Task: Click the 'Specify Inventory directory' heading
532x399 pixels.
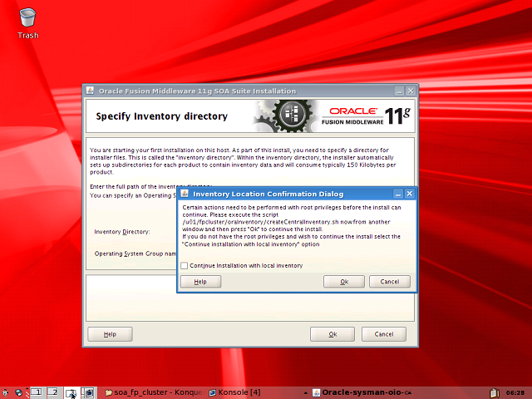Action: [x=161, y=116]
